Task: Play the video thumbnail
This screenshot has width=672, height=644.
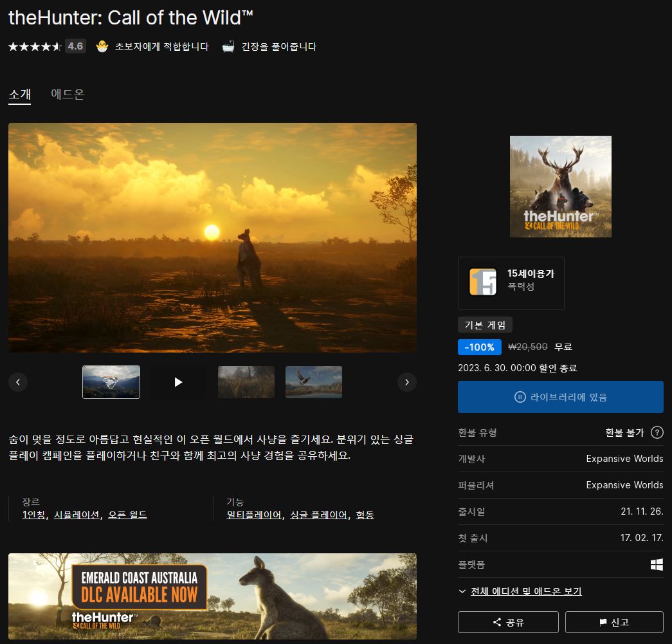Action: [x=178, y=382]
